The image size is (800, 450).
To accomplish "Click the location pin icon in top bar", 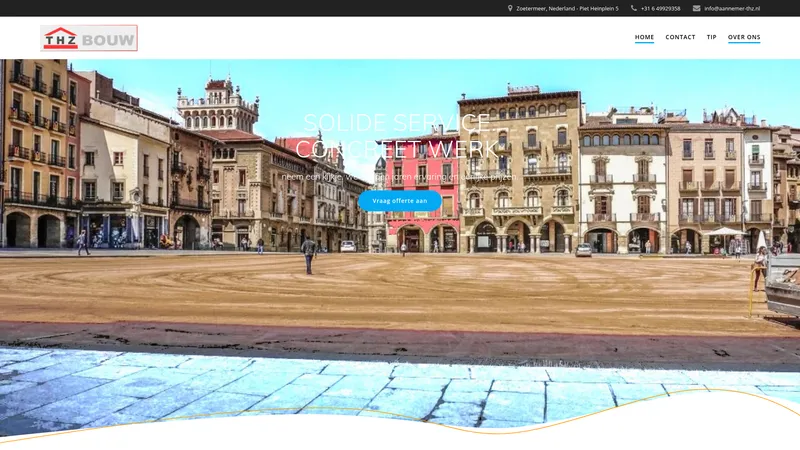I will [x=510, y=8].
